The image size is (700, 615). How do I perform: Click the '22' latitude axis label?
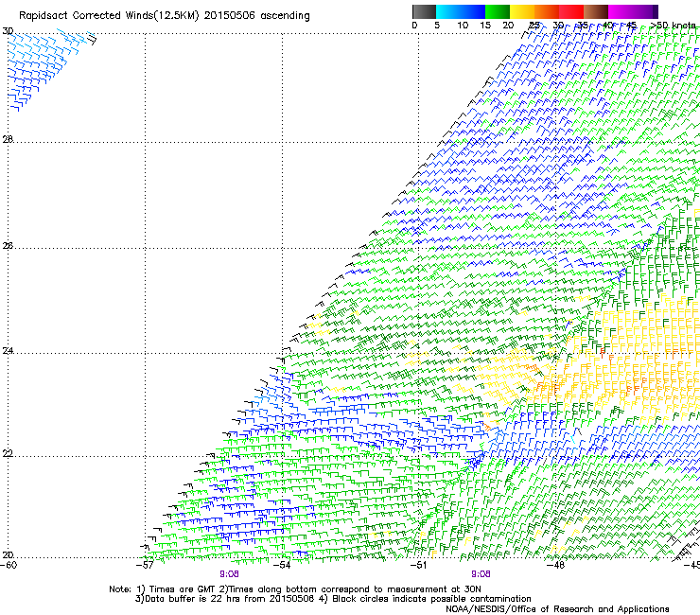point(8,454)
